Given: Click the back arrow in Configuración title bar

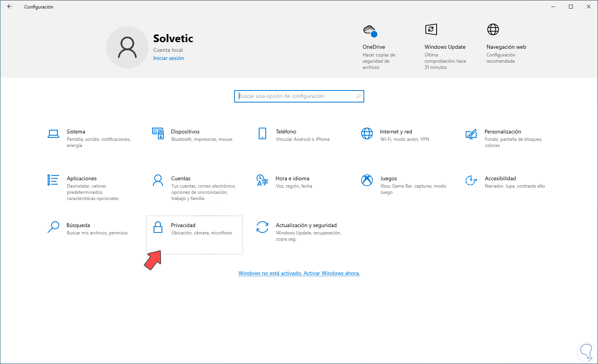Looking at the screenshot, I should coord(10,7).
